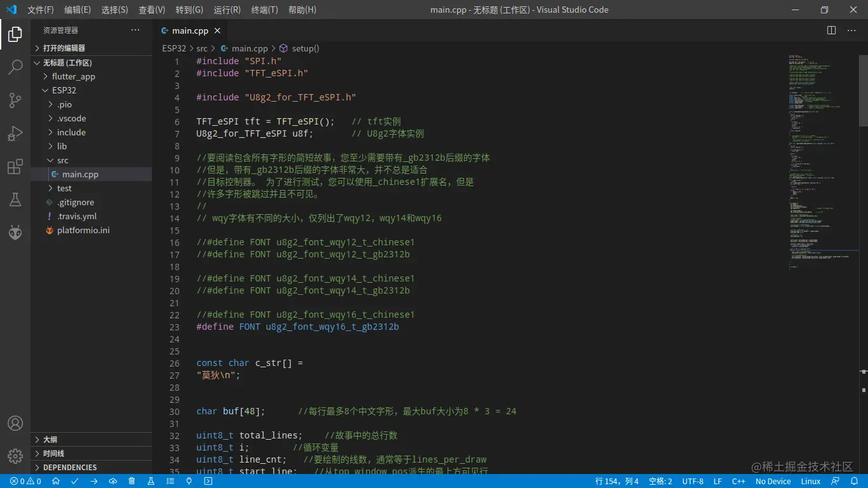Expand the flutter_app folder

pos(92,76)
